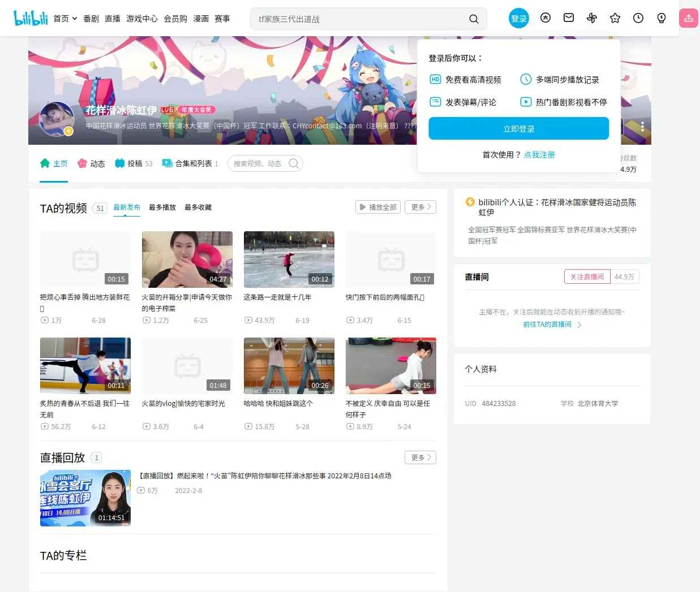Screen dimensions: 700x592
Task: Switch to the 投稿 tab
Action: tap(134, 163)
